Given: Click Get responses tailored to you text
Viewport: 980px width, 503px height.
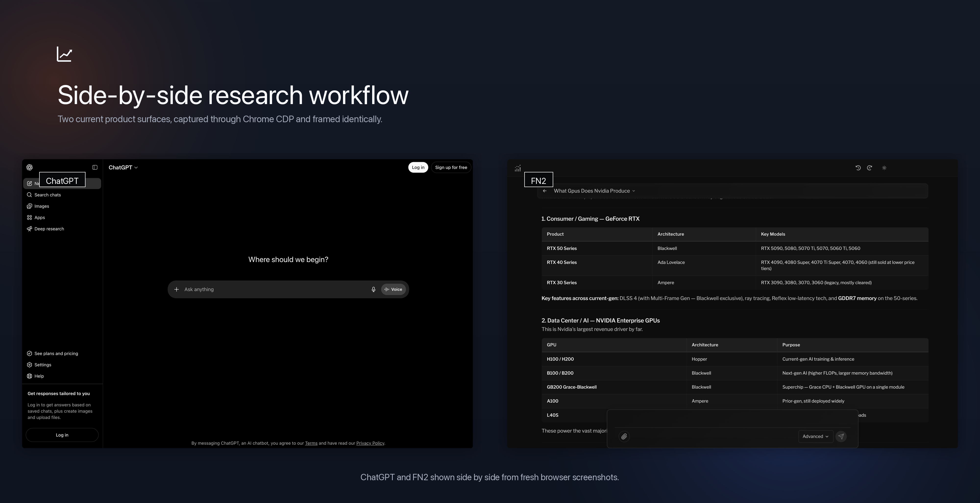Looking at the screenshot, I should pyautogui.click(x=59, y=394).
